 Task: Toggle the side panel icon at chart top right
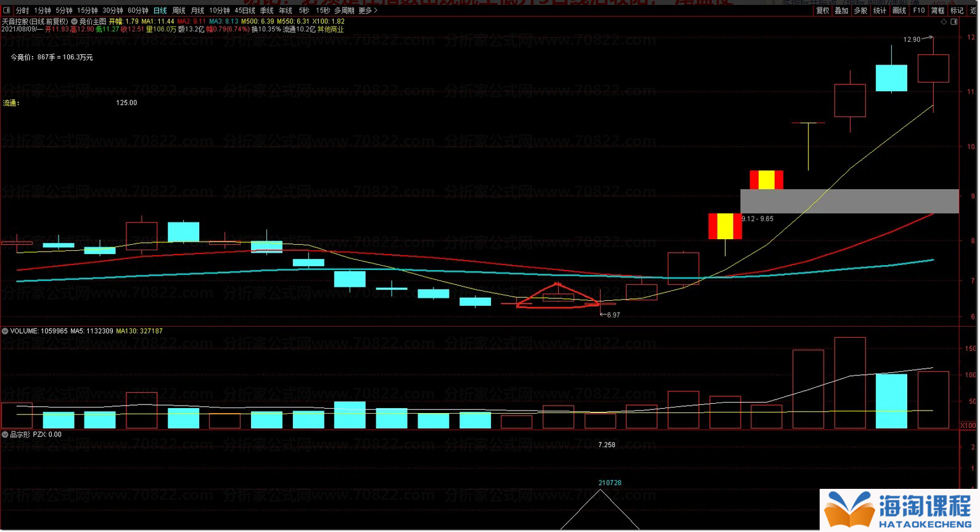click(954, 22)
